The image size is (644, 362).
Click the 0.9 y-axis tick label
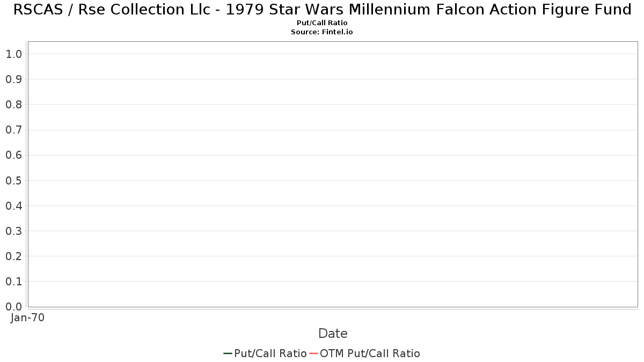point(13,79)
